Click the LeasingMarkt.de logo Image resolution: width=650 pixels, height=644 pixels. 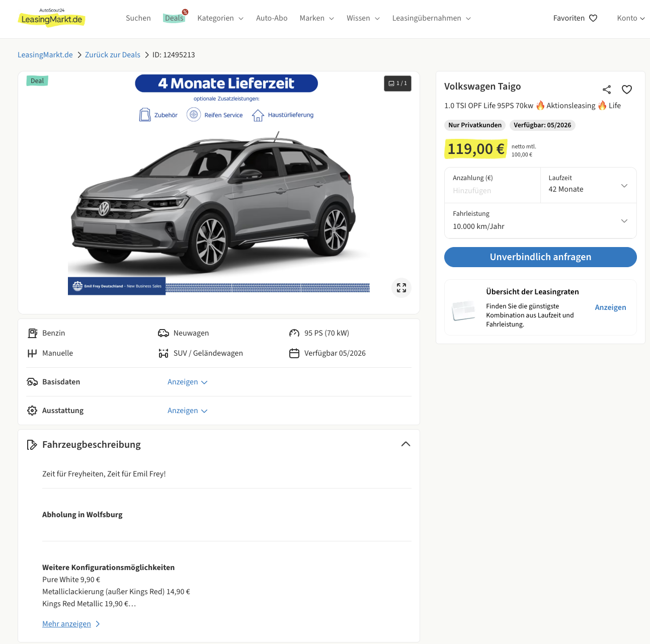pyautogui.click(x=51, y=18)
